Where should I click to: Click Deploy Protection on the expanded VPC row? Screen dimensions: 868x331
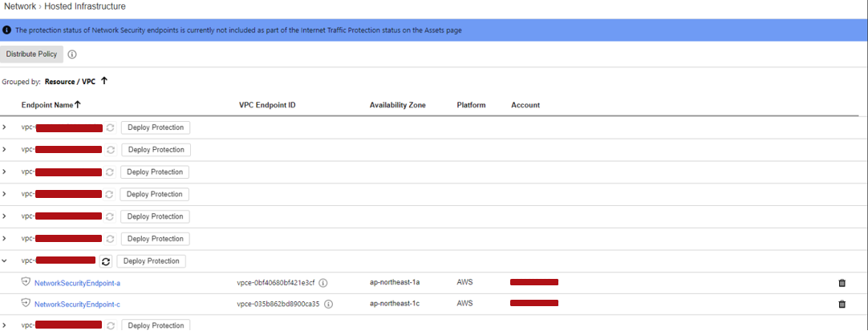tap(151, 261)
